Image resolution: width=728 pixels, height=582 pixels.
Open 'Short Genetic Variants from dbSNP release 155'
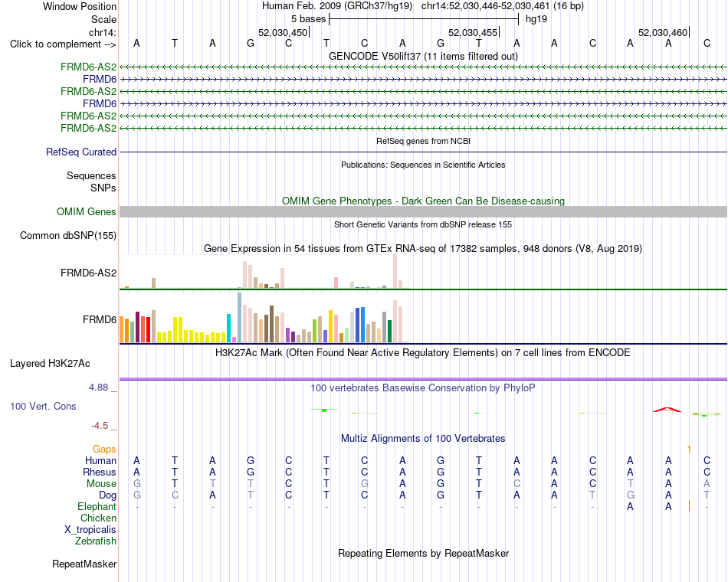tap(423, 224)
